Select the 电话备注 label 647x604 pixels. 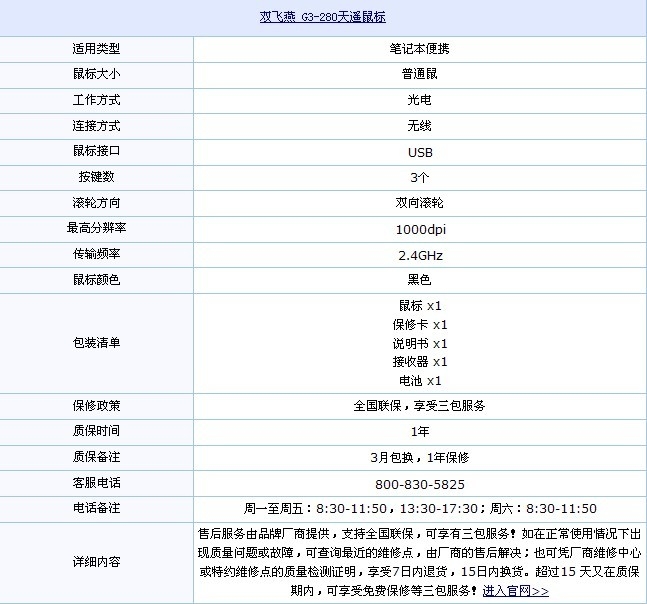(x=97, y=508)
